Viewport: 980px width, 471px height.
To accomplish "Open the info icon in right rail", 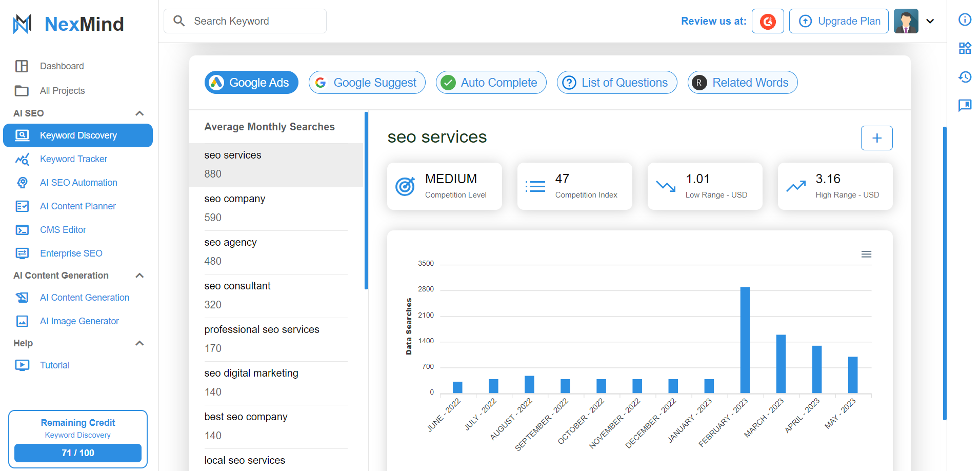I will tap(965, 19).
